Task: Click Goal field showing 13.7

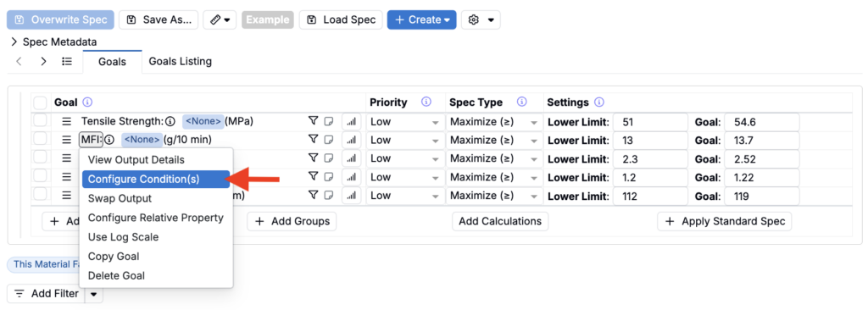Action: click(x=762, y=140)
